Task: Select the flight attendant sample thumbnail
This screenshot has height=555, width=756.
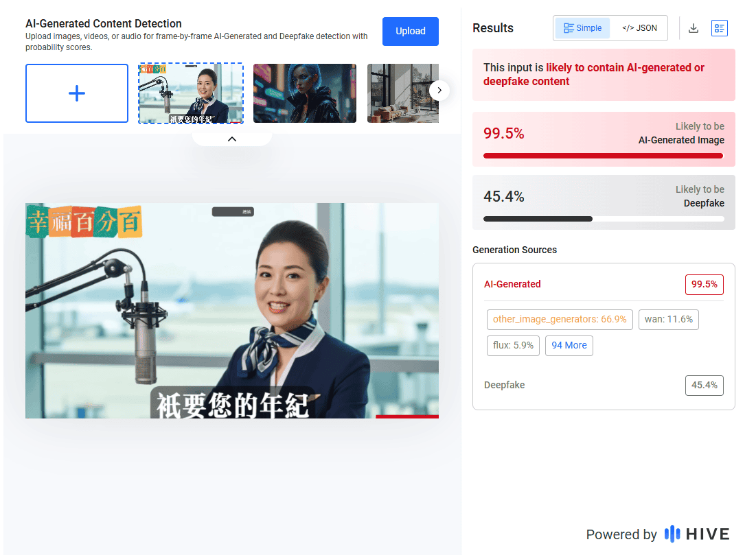Action: tap(191, 93)
